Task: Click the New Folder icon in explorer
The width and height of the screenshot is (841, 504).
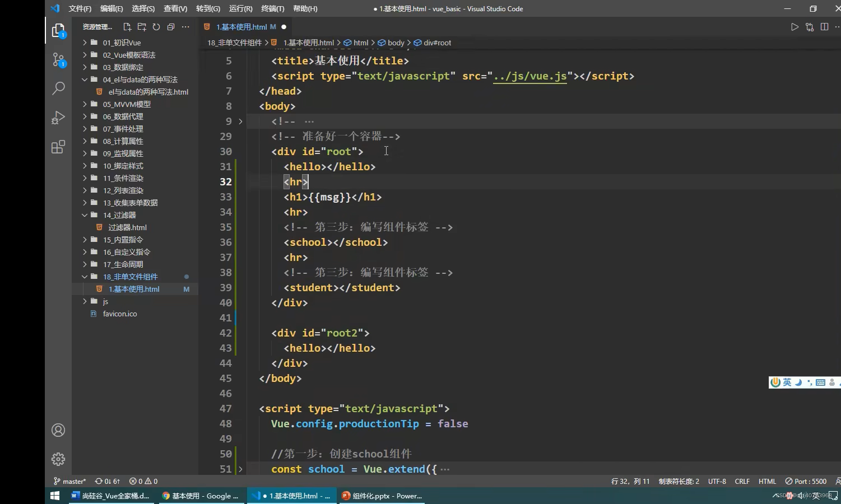Action: tap(142, 27)
